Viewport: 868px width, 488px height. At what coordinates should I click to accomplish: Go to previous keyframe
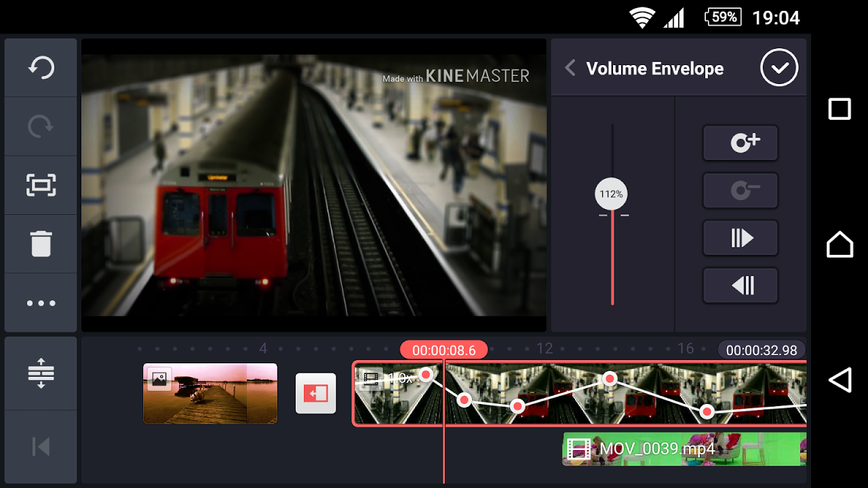pyautogui.click(x=741, y=285)
